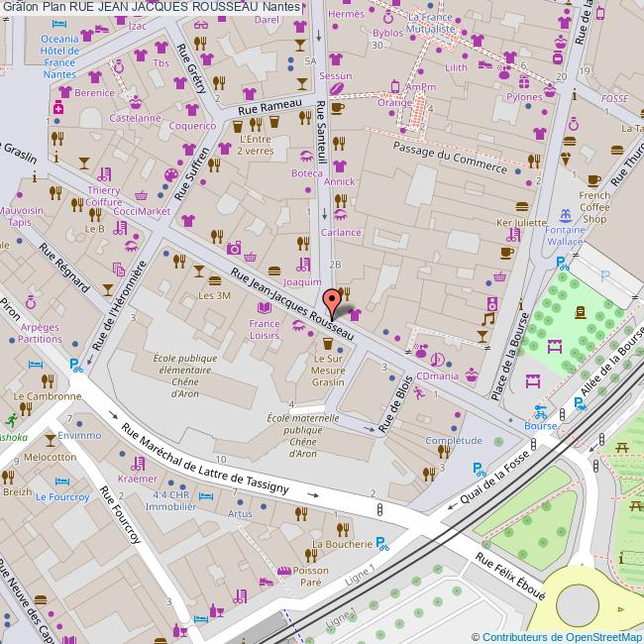Click the coffee cup icon by French Coffee Shop
644x644 pixels.
(x=593, y=180)
